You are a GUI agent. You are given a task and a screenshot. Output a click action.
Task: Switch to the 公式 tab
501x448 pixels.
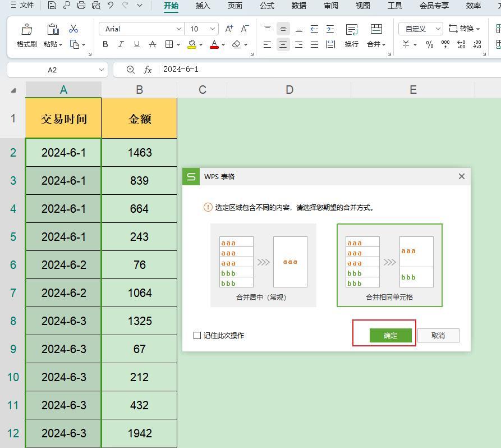(267, 6)
